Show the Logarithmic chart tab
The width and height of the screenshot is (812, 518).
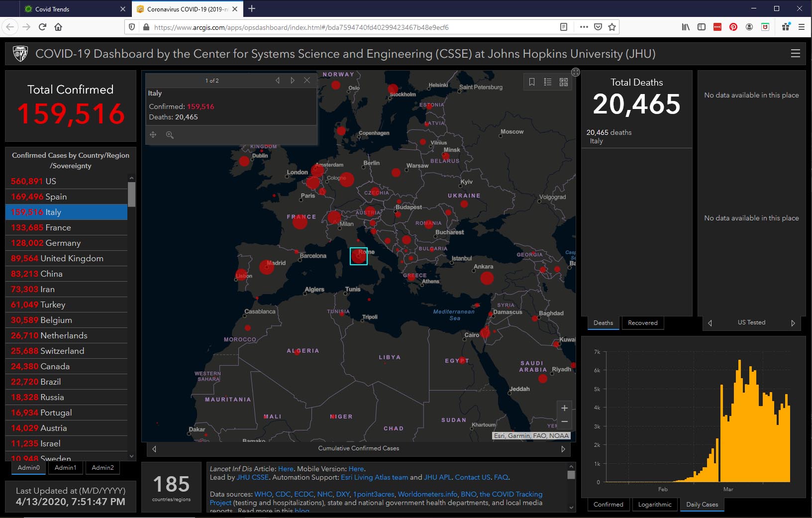[655, 505]
